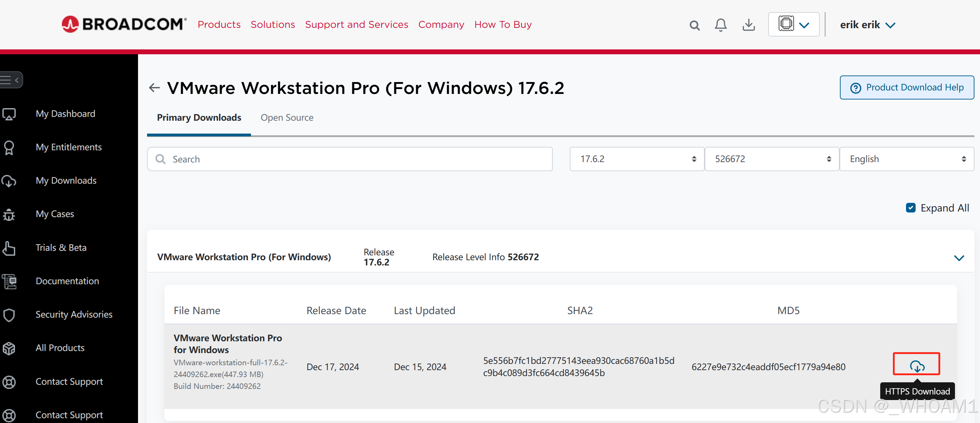Open the search magnifier in header

pyautogui.click(x=694, y=25)
